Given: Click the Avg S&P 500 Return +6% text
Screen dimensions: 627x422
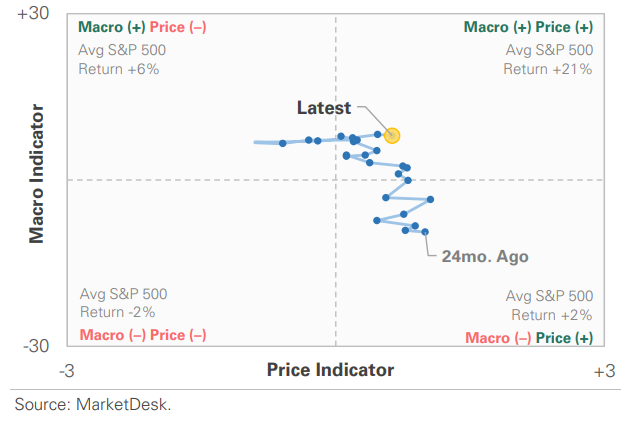Looking at the screenshot, I should (122, 59).
